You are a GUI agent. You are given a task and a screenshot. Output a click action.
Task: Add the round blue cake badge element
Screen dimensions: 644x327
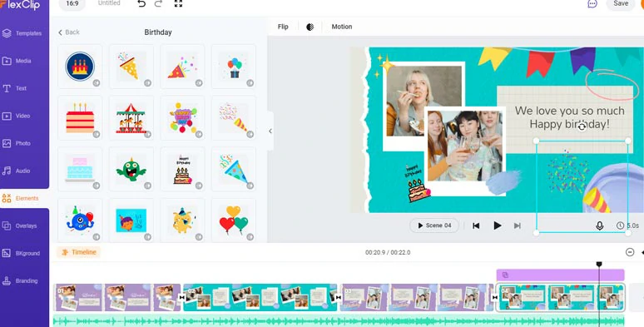point(80,67)
